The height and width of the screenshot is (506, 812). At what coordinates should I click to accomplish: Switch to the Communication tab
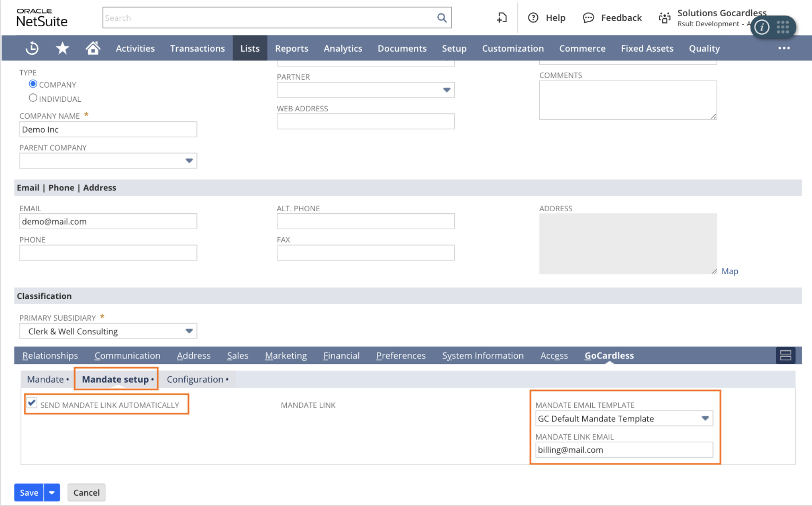[x=127, y=356]
